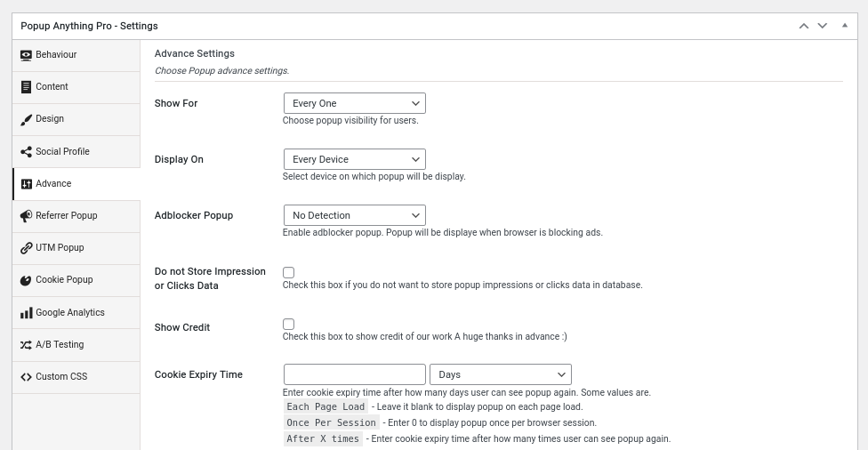Change the cookie expiry Days unit dropdown
Image resolution: width=868 pixels, height=450 pixels.
[x=501, y=374]
